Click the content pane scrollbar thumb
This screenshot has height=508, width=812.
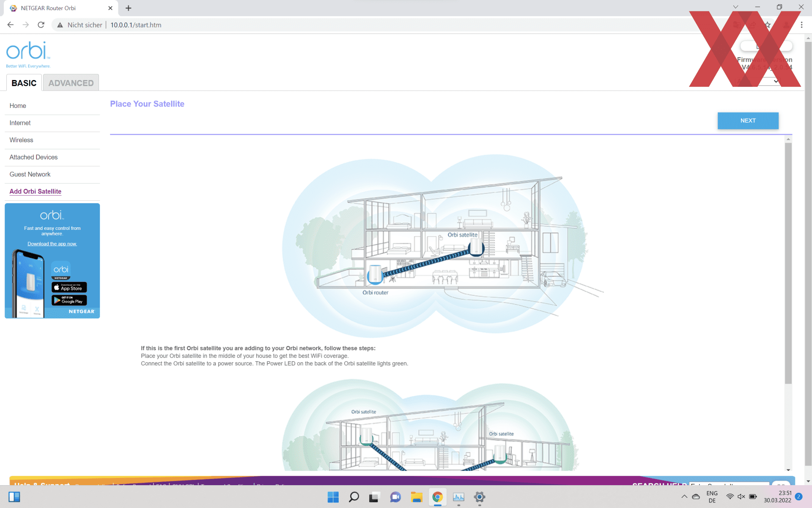pos(788,263)
